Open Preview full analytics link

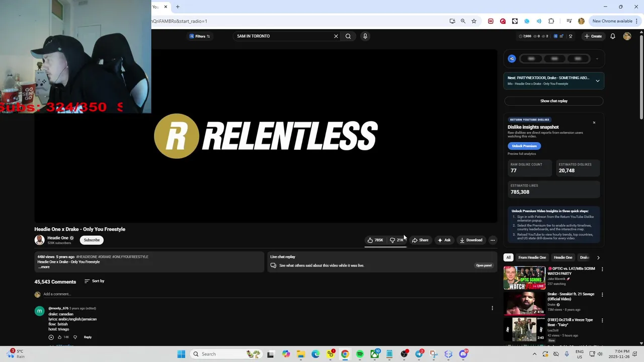click(522, 154)
